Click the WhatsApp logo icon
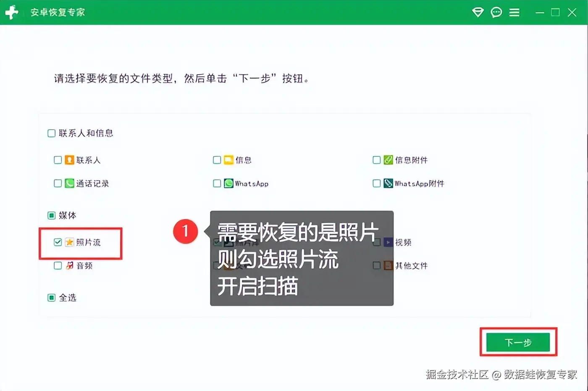 click(228, 183)
